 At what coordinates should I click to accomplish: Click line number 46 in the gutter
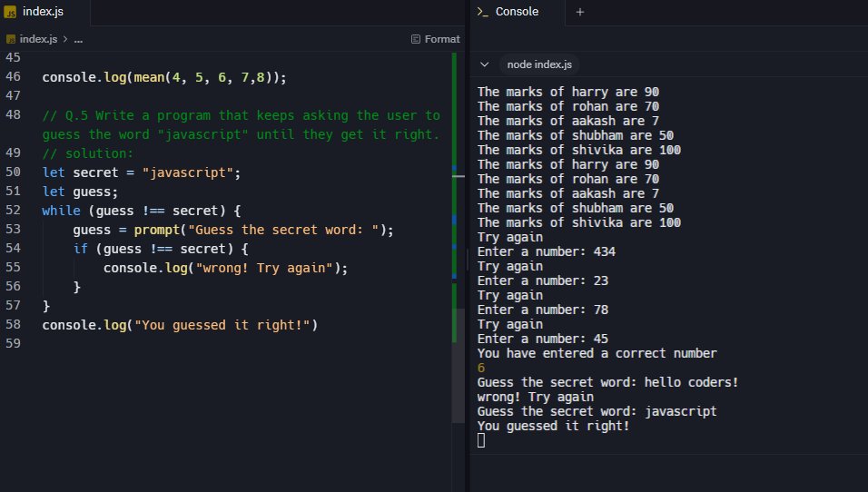click(13, 76)
